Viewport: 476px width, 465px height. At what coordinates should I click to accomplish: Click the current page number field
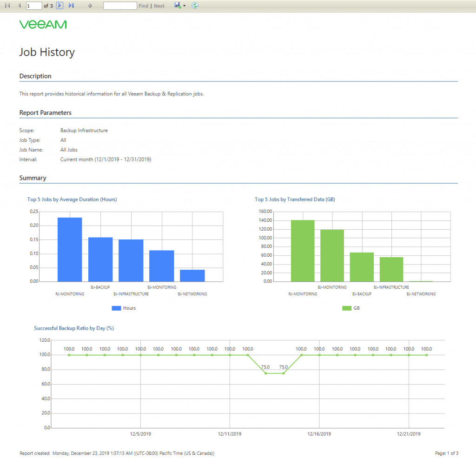(x=33, y=6)
